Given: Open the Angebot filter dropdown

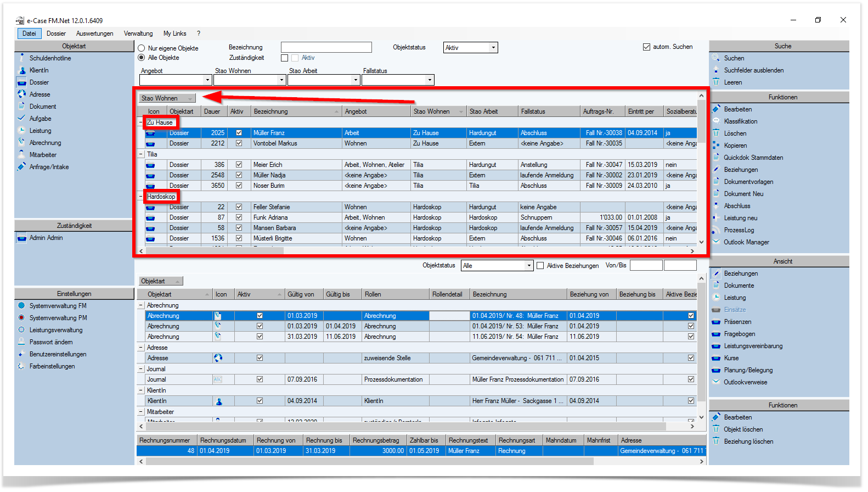Looking at the screenshot, I should point(207,80).
